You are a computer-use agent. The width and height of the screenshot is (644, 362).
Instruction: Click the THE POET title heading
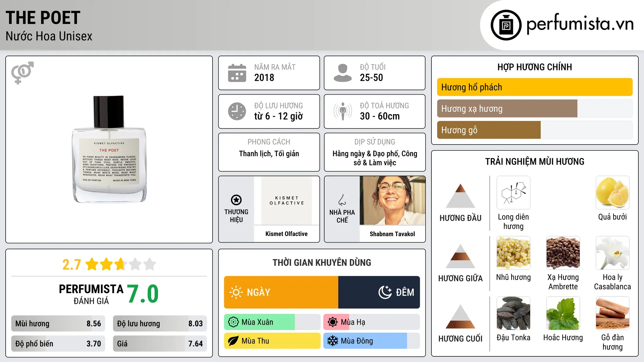click(x=43, y=18)
